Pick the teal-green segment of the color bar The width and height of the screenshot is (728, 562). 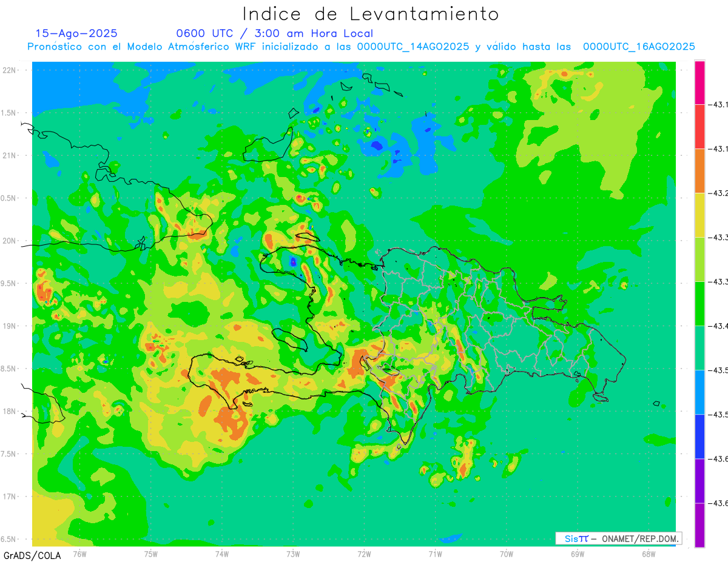pos(699,348)
